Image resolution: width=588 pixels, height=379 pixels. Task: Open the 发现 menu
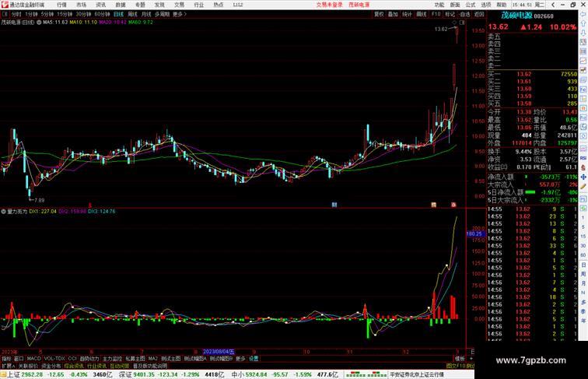(159, 5)
